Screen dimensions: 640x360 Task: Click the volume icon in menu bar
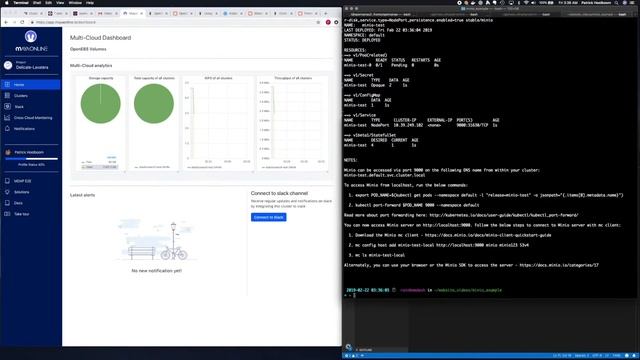[533, 3]
